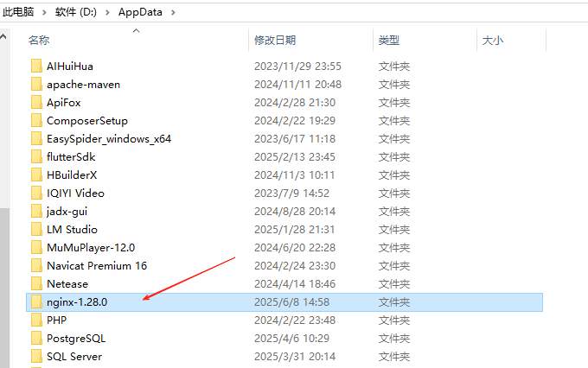Click date 2023/11/29 23:55 of AIHuiHua
This screenshot has width=588, height=368.
pos(297,67)
